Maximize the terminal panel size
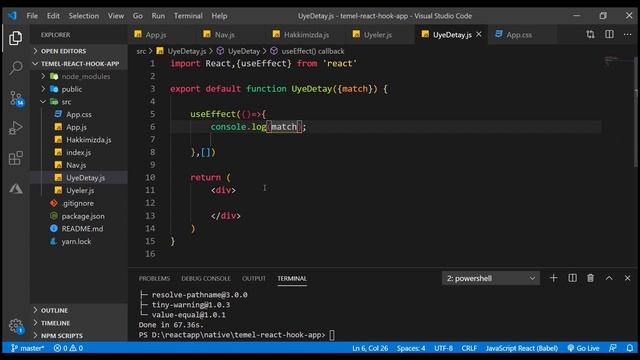 click(x=609, y=278)
